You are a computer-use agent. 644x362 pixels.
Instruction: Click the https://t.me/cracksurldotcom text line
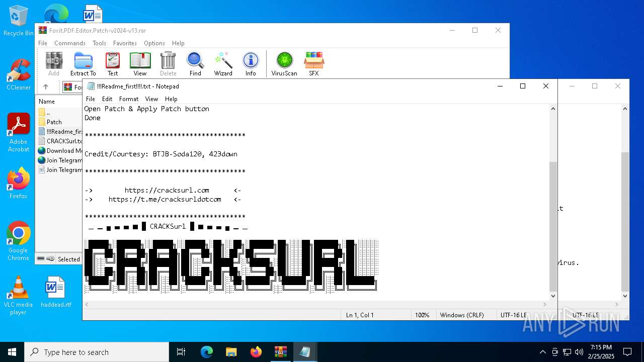[x=165, y=199]
